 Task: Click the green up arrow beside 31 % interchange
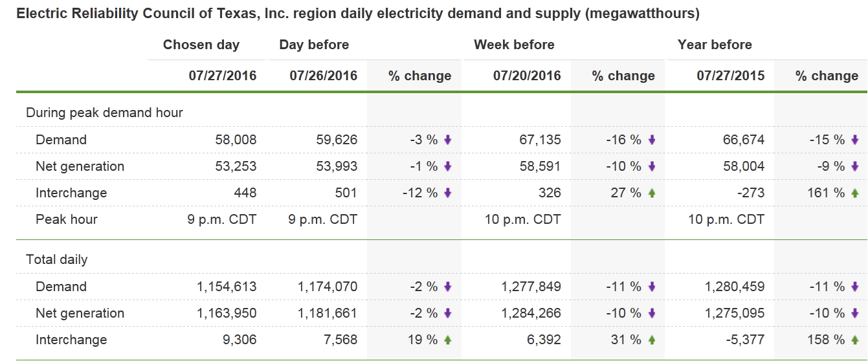tap(652, 340)
